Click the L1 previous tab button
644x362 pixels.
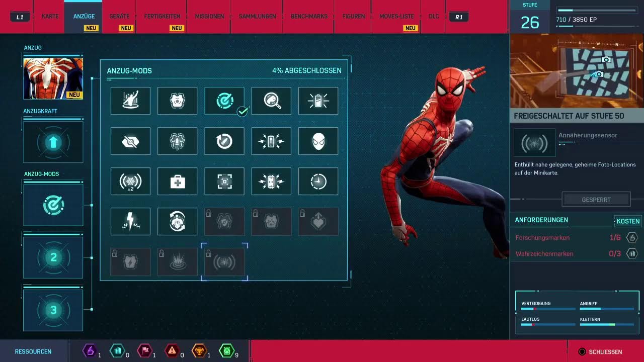20,17
